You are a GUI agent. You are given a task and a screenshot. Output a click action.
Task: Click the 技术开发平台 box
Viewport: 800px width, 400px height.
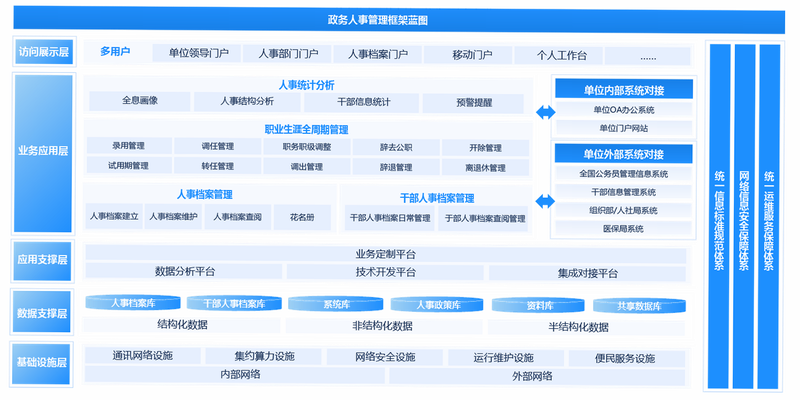coord(385,272)
